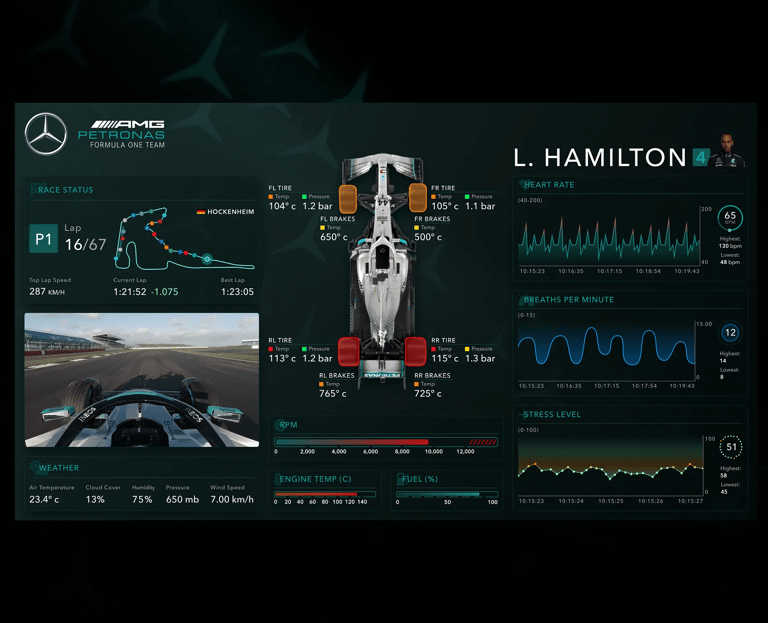Click the 7.00 km/h wind speed value
Screen dimensions: 768x623
pos(232,500)
